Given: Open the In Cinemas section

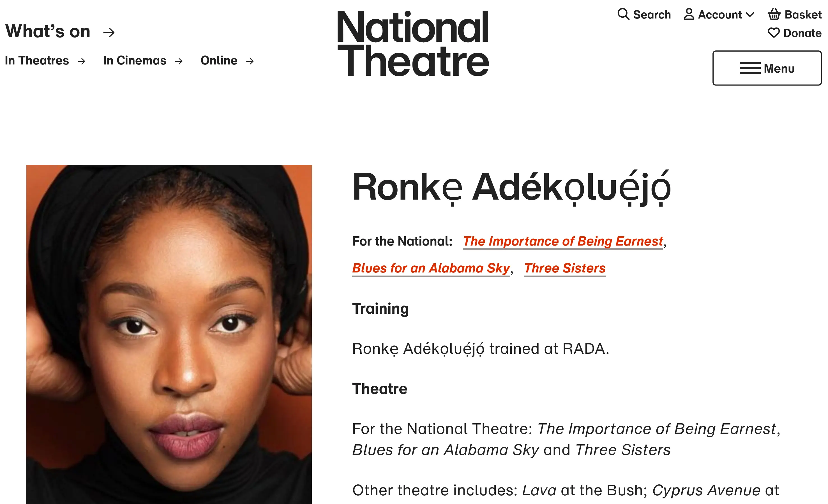Looking at the screenshot, I should point(135,61).
